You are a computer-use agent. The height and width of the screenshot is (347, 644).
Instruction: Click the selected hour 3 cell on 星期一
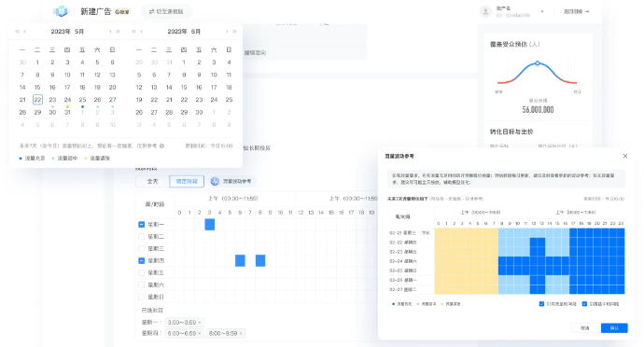209,225
